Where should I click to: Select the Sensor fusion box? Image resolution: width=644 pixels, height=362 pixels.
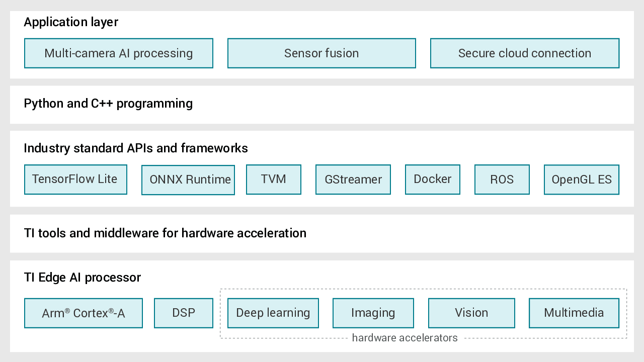321,53
